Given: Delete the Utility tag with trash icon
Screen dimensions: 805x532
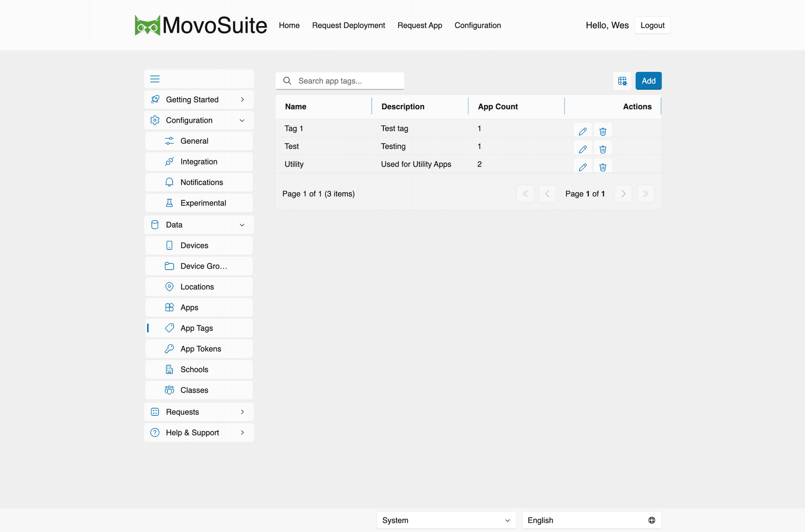Looking at the screenshot, I should (603, 167).
